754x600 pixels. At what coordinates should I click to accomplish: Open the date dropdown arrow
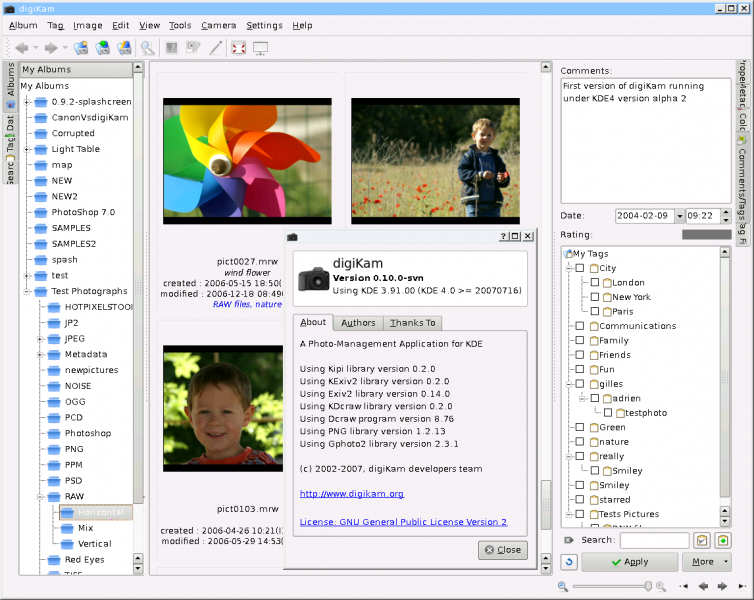[x=679, y=216]
